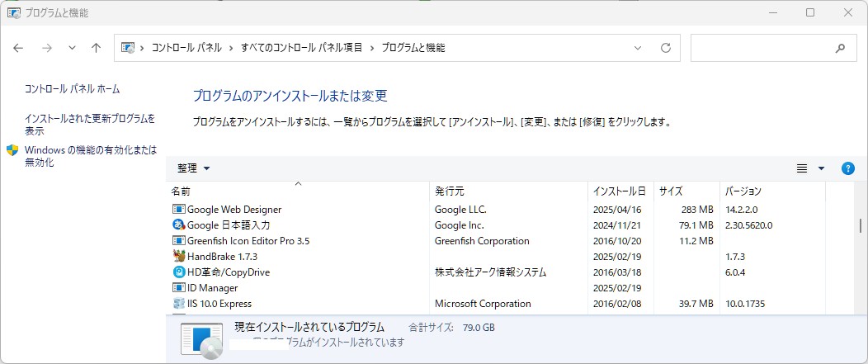Go up one folder level arrow
The image size is (868, 364).
point(96,48)
